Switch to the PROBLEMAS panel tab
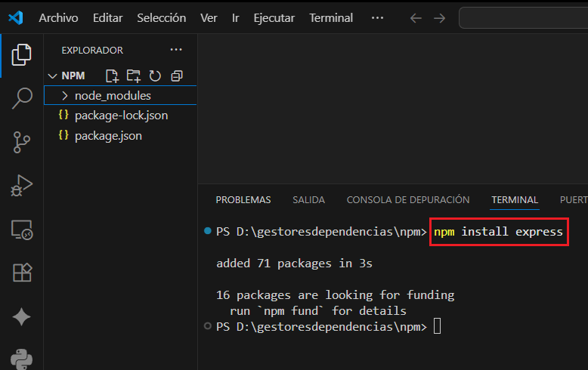Viewport: 588px width, 370px height. [243, 200]
